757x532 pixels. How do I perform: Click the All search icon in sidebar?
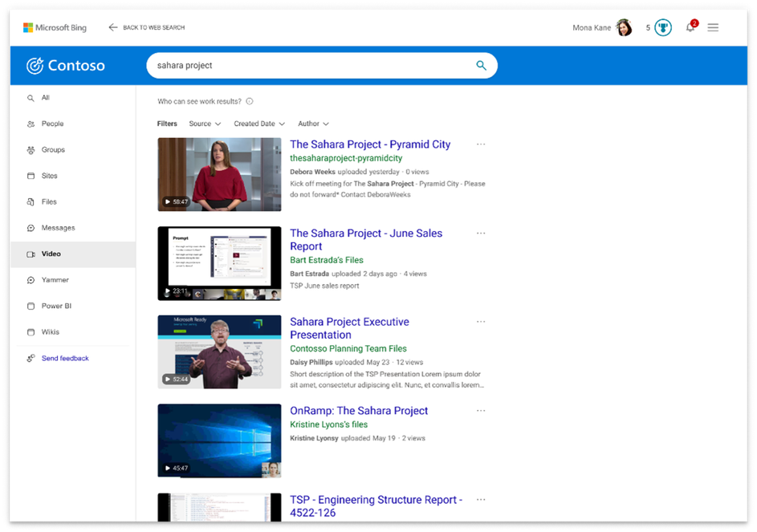(31, 98)
